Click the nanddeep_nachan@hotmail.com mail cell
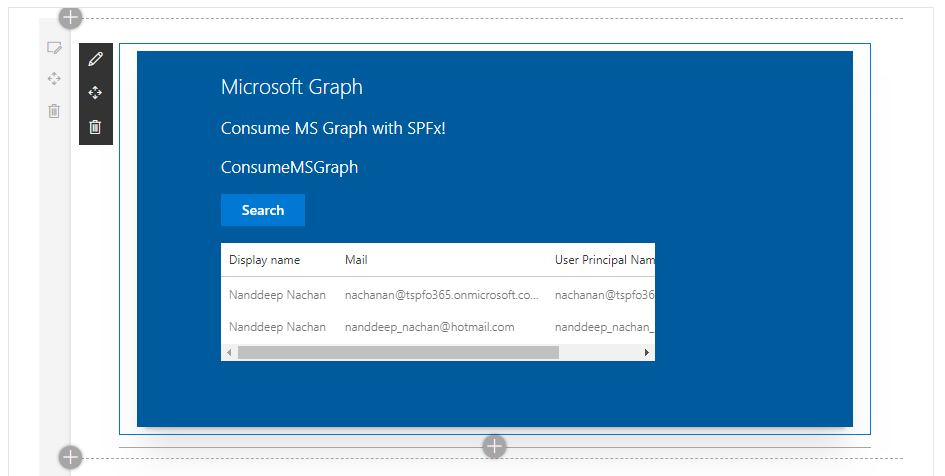Viewport: 945px width, 476px height. tap(429, 327)
